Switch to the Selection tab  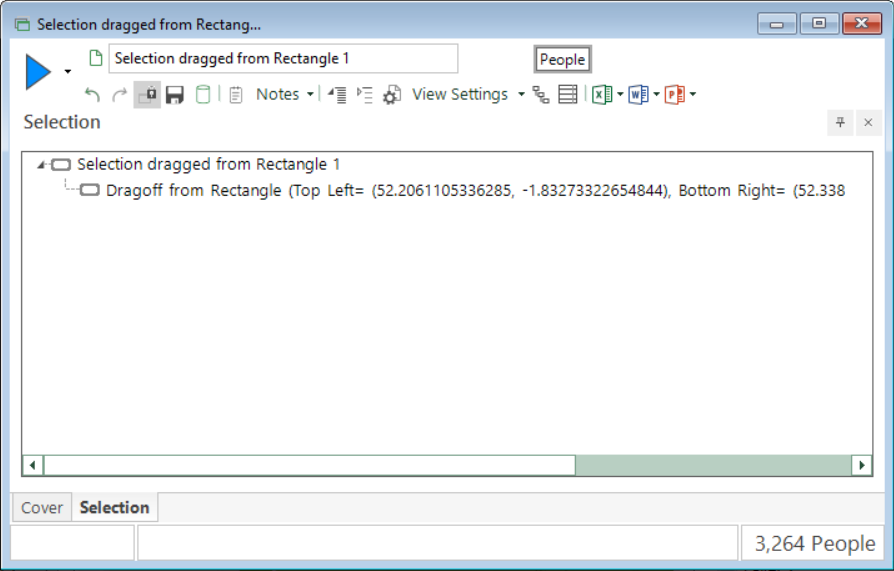(x=115, y=508)
